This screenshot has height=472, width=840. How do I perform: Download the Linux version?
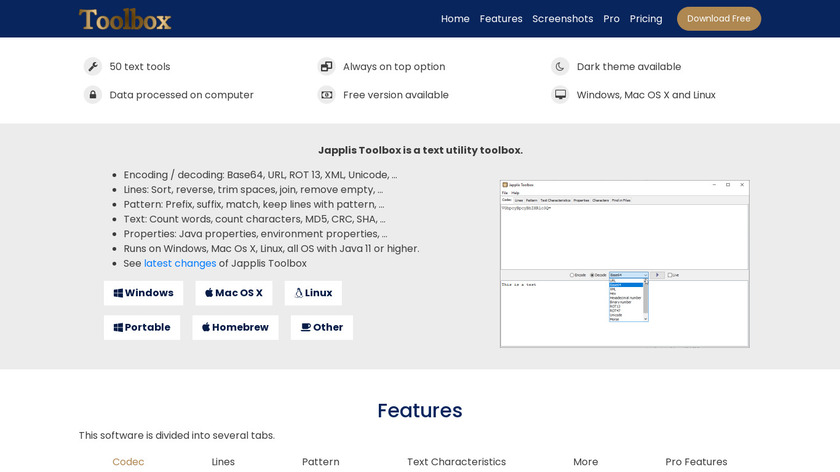313,293
